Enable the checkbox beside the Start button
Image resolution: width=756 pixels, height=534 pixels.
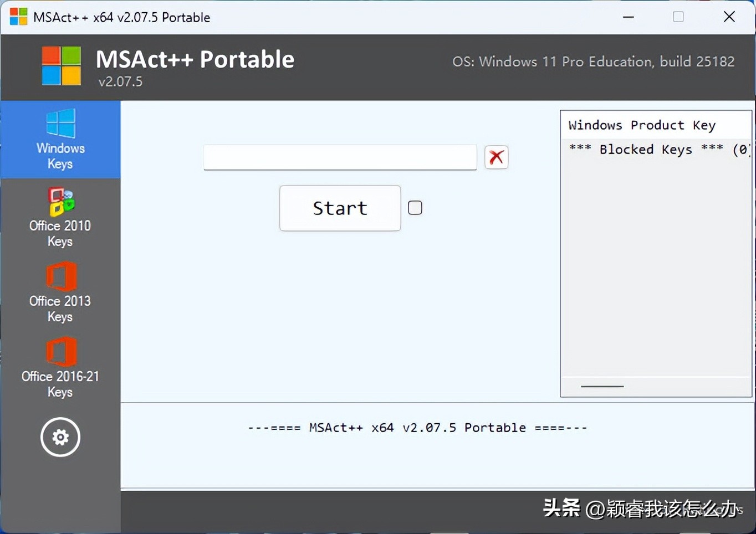point(415,207)
